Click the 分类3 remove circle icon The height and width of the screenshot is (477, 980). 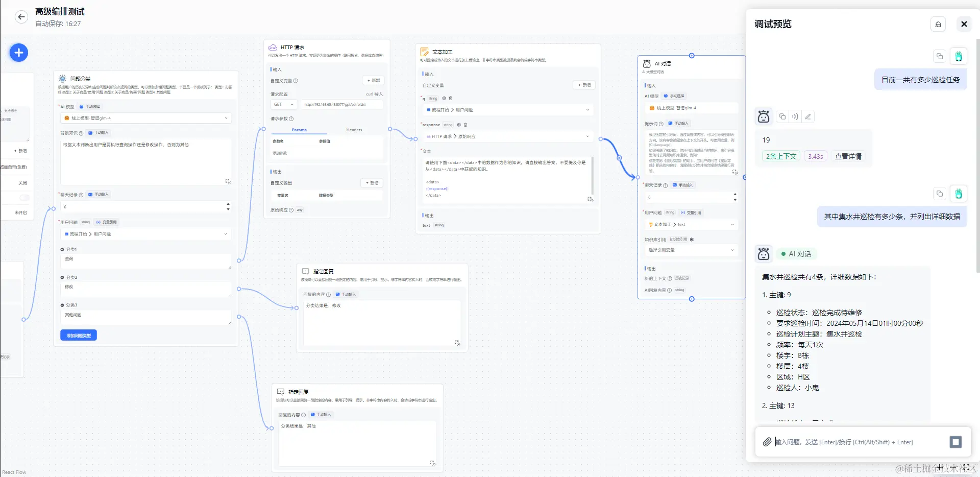[62, 305]
